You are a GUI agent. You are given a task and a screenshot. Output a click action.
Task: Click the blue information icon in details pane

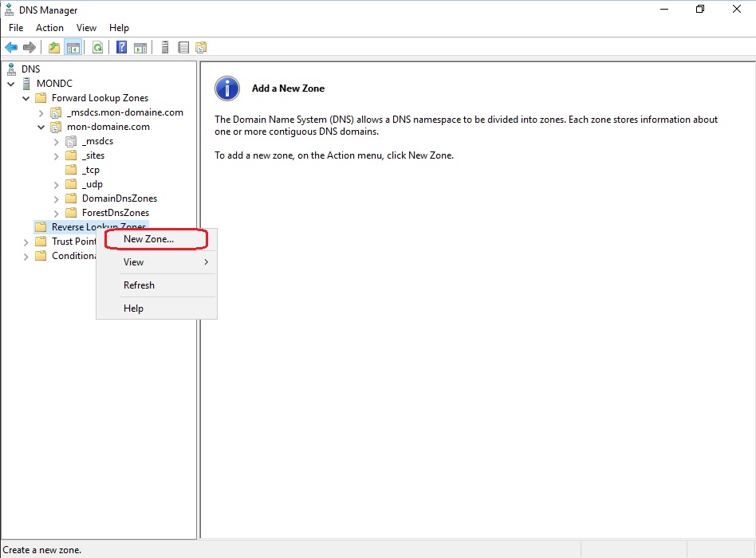click(x=227, y=88)
